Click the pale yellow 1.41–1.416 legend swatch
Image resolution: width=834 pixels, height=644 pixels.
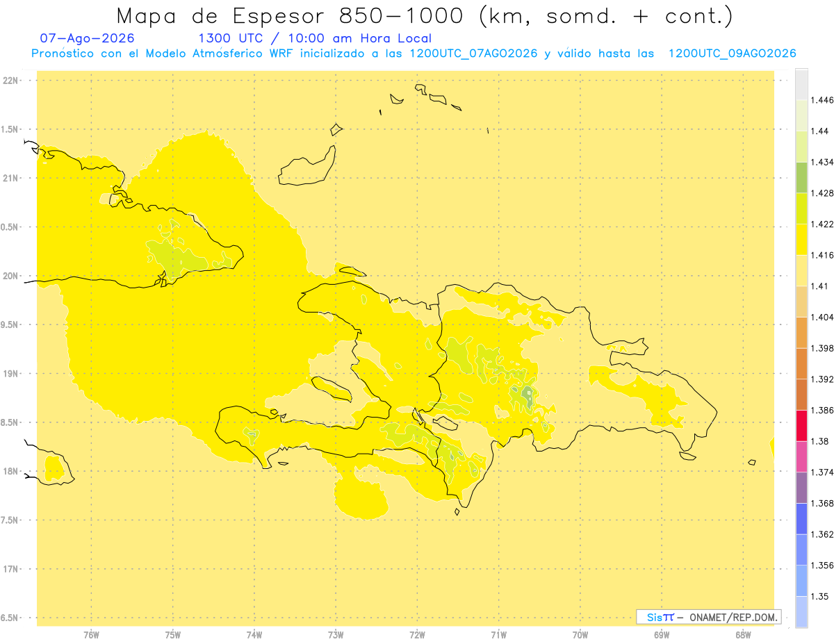(801, 270)
